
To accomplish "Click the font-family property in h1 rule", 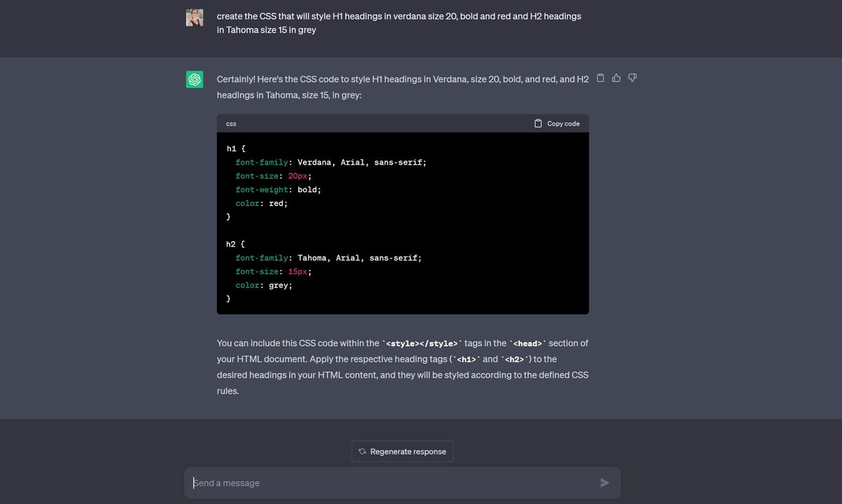I will coord(262,162).
